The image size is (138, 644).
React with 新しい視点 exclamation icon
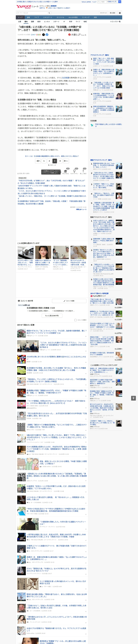tap(83, 171)
